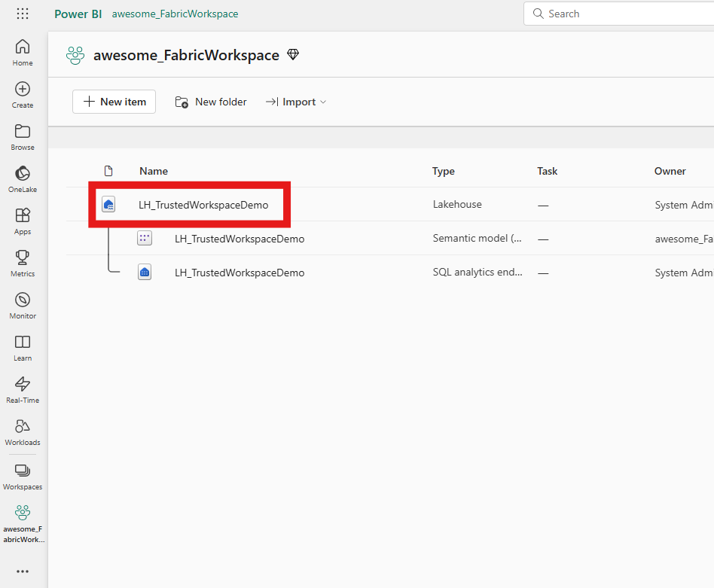The image size is (714, 588).
Task: Open the Learn center
Action: [23, 348]
